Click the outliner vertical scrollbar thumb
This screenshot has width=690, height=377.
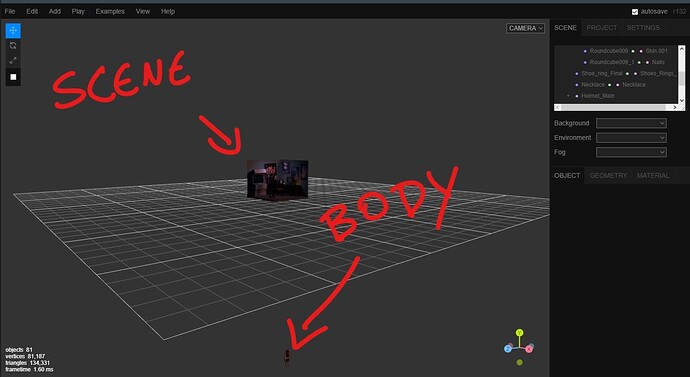682,78
